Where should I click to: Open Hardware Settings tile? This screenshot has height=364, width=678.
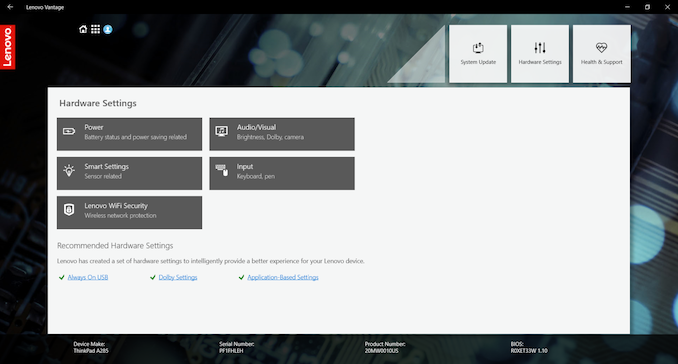point(540,54)
